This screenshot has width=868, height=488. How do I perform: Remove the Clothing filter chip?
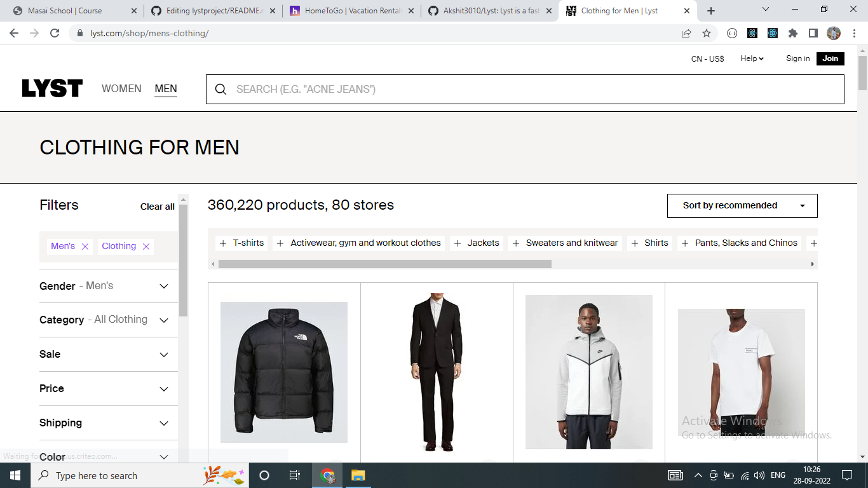pyautogui.click(x=146, y=247)
